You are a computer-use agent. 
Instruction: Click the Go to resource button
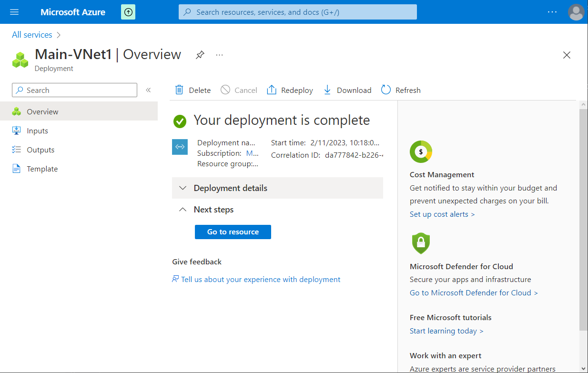233,232
